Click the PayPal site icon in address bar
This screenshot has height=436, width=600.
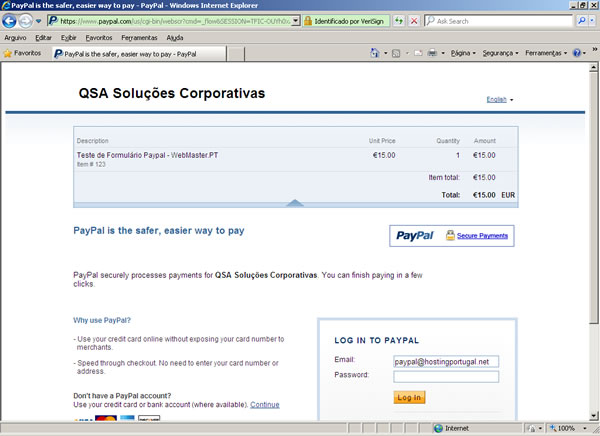53,21
